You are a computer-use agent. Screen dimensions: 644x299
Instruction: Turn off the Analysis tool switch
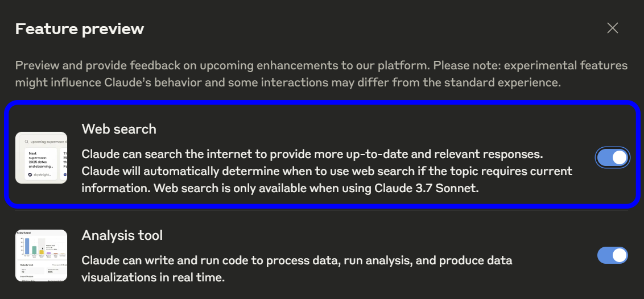(612, 255)
